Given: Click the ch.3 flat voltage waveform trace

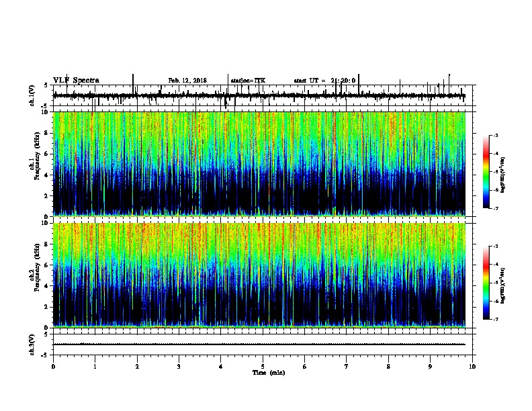Looking at the screenshot, I should [x=259, y=345].
